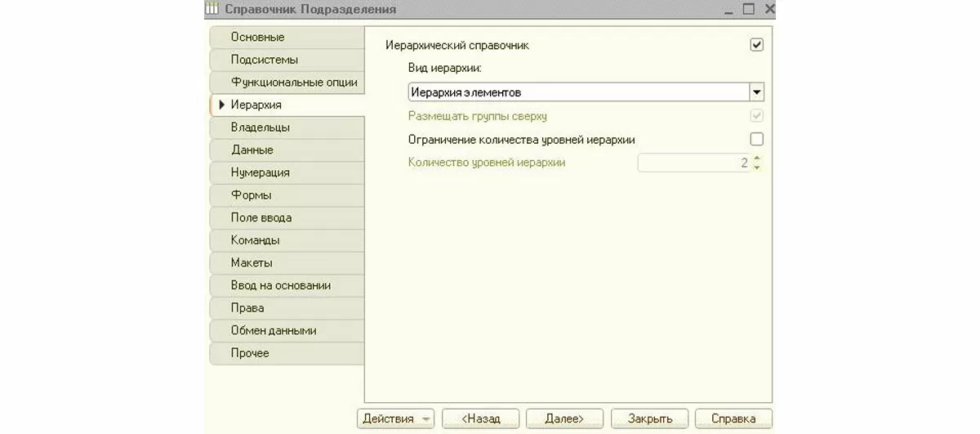Click the Иерархия элементов combo box field
980x434 pixels.
(579, 92)
